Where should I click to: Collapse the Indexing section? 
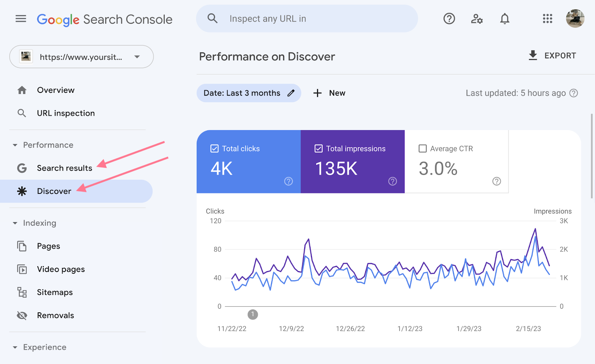click(15, 223)
